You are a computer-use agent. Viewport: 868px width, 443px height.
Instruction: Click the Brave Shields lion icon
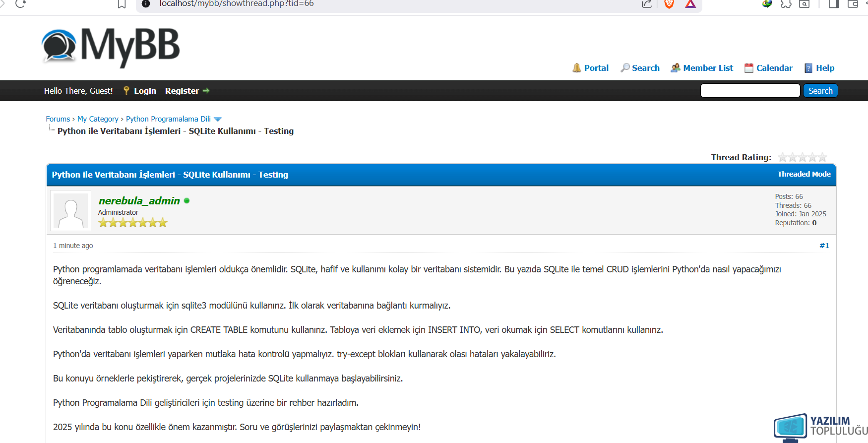tap(669, 4)
